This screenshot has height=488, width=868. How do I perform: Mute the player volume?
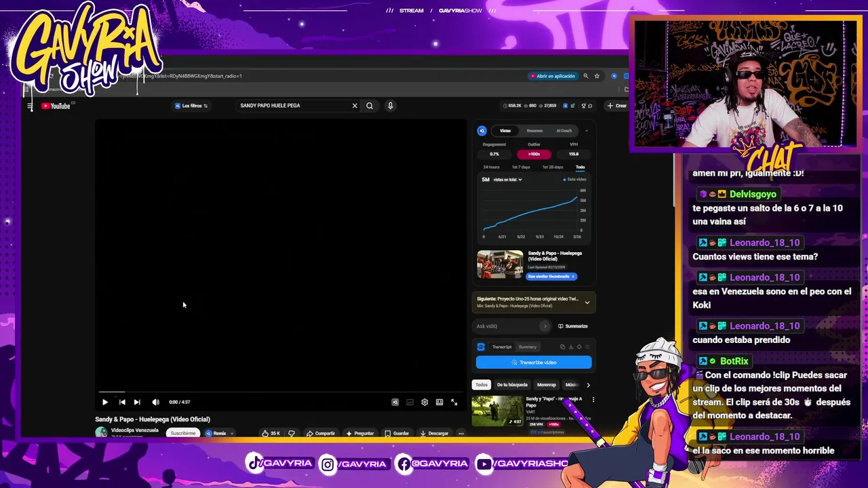click(x=155, y=402)
